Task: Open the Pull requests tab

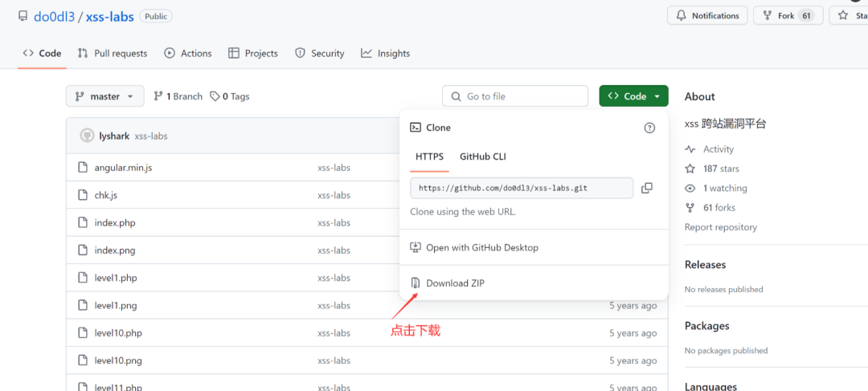Action: click(113, 54)
